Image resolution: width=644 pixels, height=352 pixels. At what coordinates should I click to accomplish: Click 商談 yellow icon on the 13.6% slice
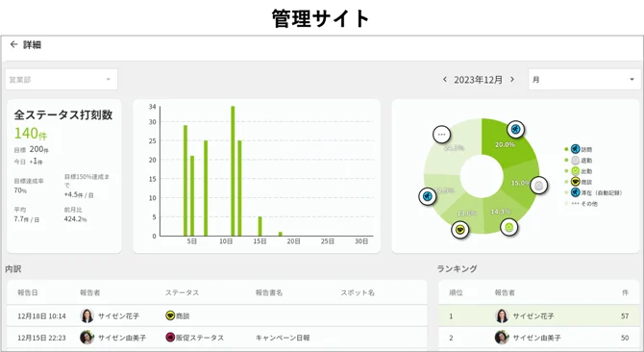(460, 230)
